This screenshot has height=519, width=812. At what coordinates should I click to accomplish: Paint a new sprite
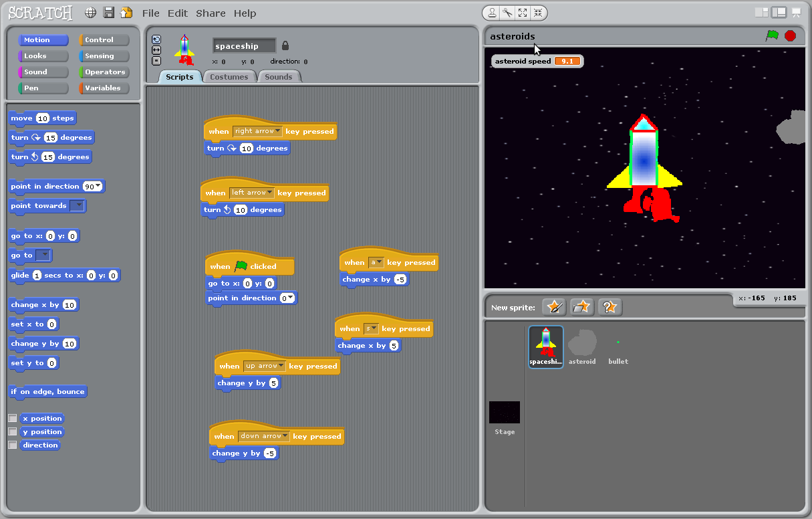point(553,307)
